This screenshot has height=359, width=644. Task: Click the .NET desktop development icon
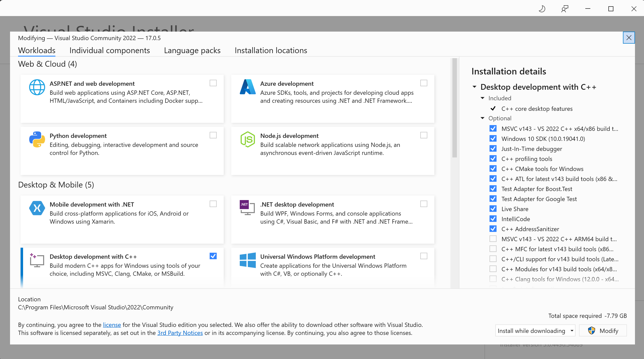(247, 207)
